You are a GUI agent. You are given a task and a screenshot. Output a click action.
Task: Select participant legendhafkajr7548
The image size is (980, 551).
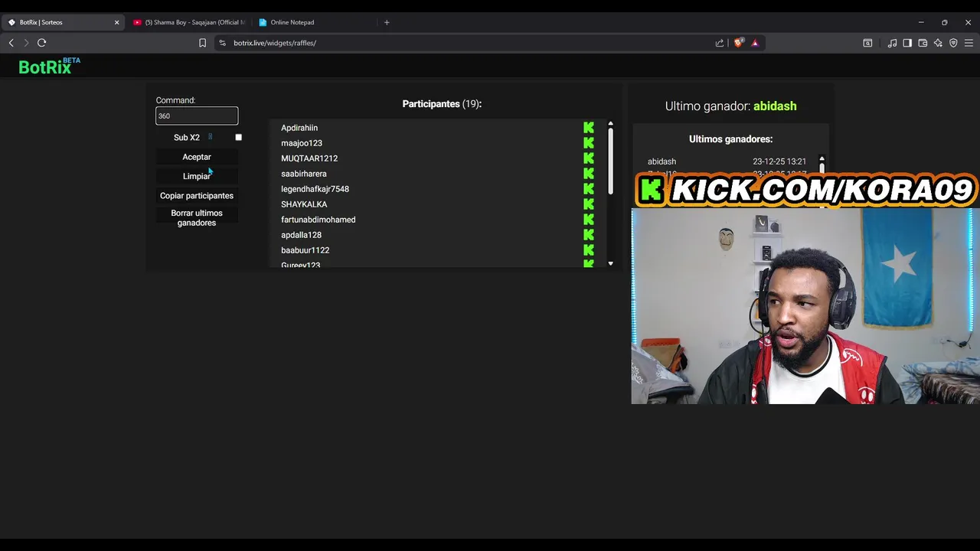pos(315,189)
